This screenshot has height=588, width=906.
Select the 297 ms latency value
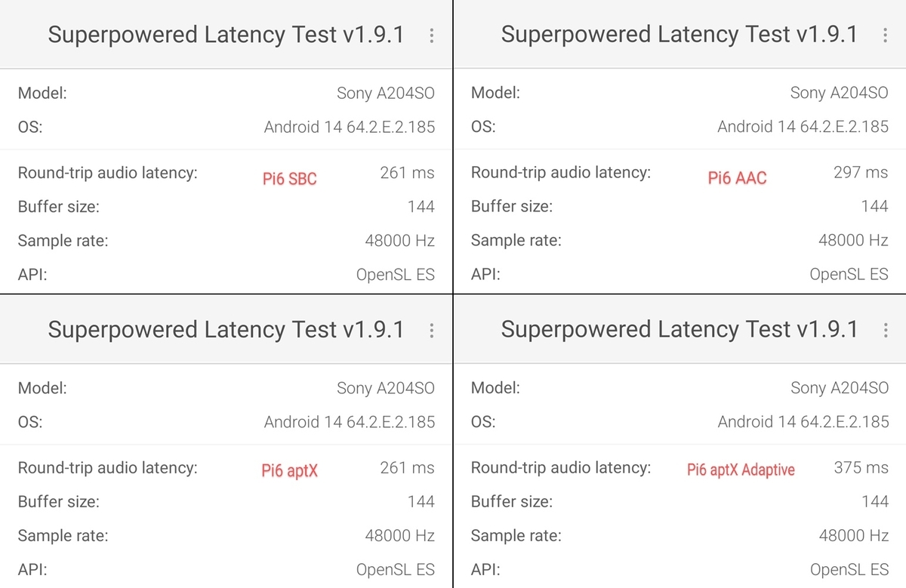[x=860, y=172]
